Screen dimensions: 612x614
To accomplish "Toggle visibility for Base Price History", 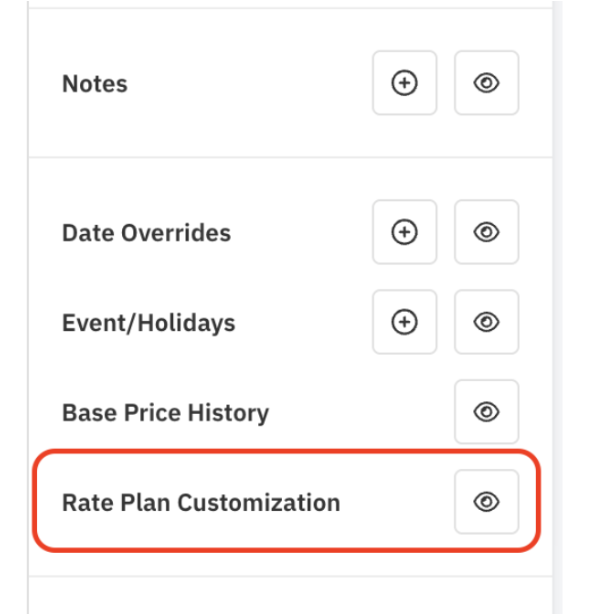I will click(x=486, y=412).
